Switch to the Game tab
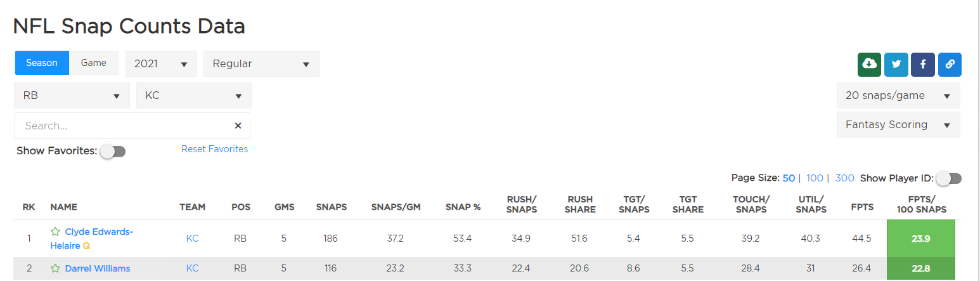This screenshot has height=281, width=980. point(94,63)
